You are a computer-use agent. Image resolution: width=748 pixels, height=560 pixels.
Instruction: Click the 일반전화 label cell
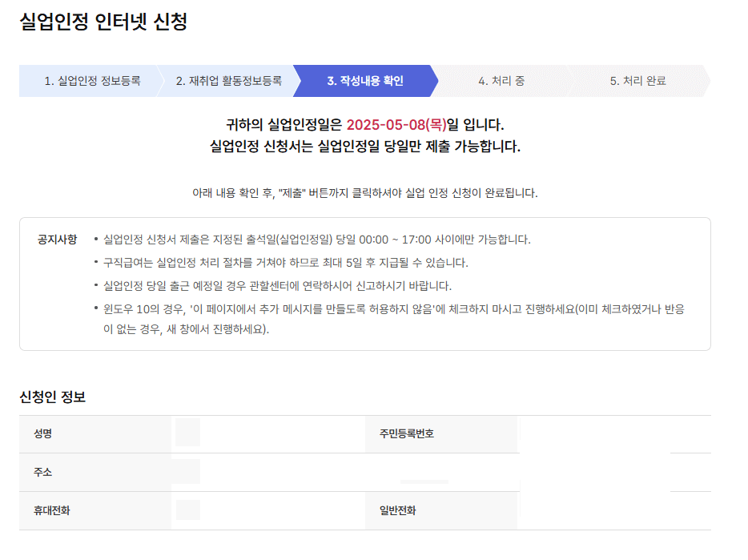pyautogui.click(x=440, y=511)
